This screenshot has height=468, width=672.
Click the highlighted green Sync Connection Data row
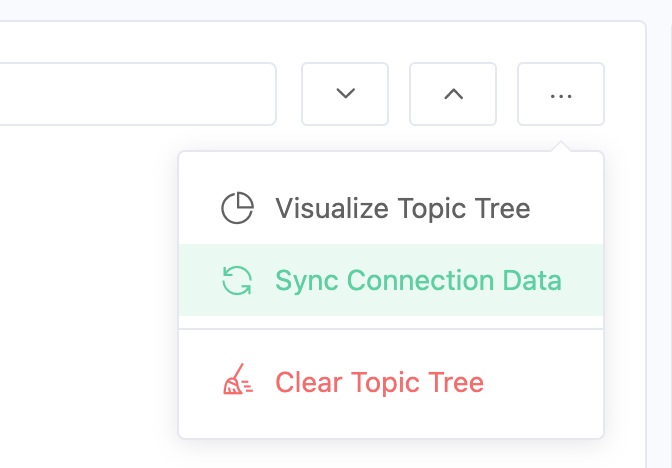(390, 280)
